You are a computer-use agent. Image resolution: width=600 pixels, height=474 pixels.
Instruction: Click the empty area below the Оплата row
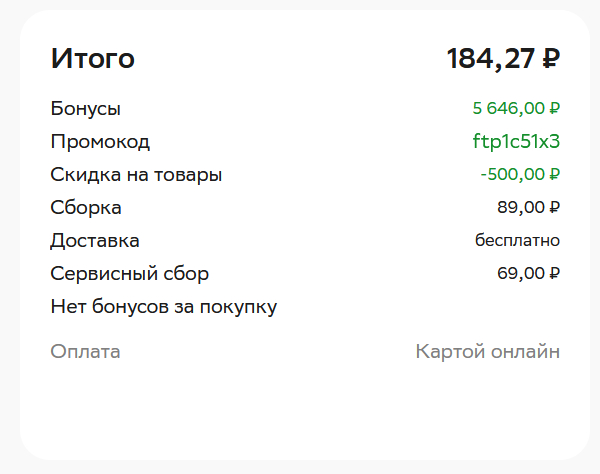click(300, 410)
